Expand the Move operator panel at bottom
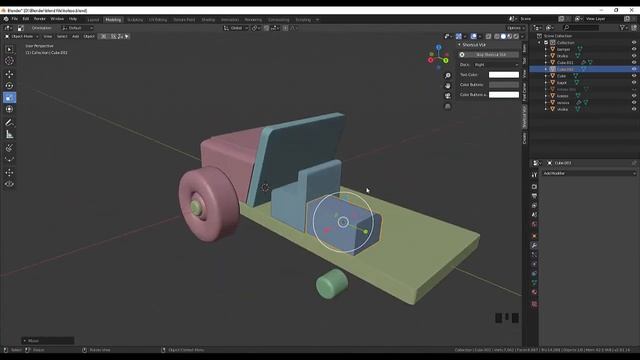The image size is (640, 360). tap(48, 340)
